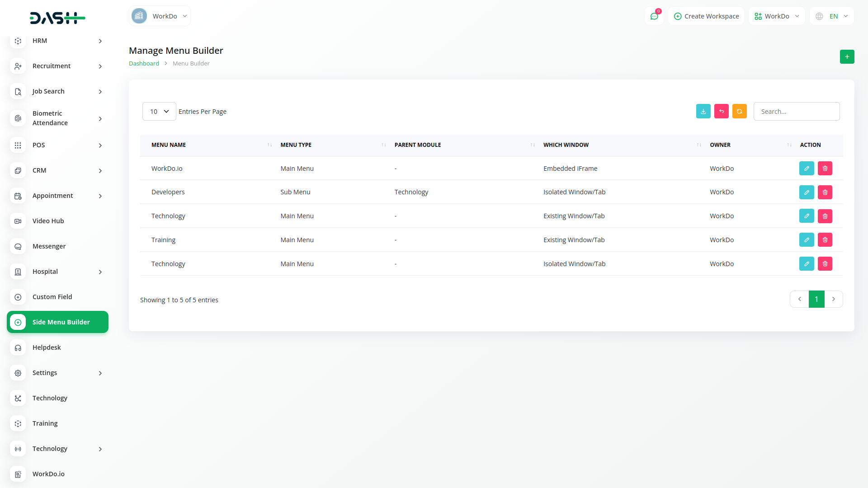Click the pink reset arrow icon

pyautogui.click(x=721, y=111)
